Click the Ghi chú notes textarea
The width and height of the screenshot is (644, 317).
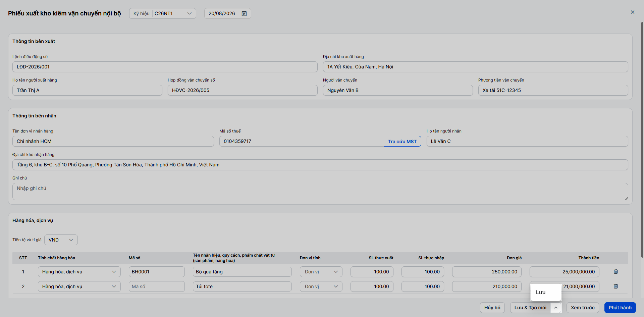coord(320,192)
